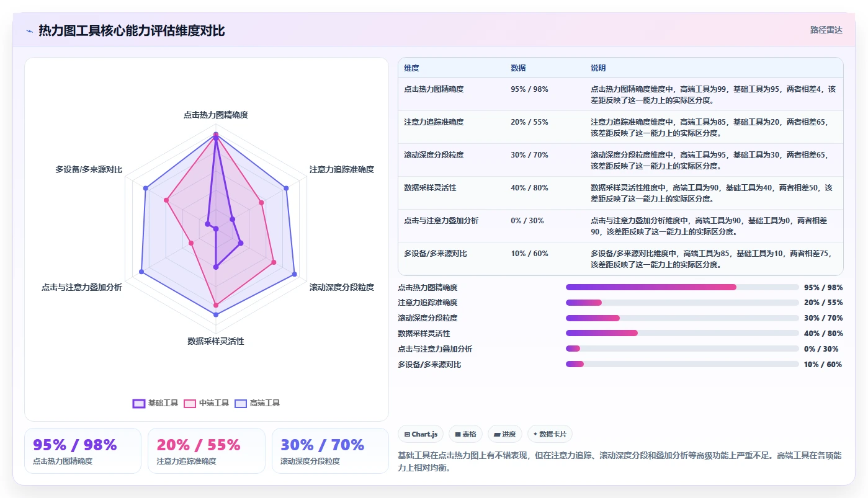Click the radar axis label 点击与注意力叠加分析
Image resolution: width=868 pixels, height=498 pixels.
82,287
